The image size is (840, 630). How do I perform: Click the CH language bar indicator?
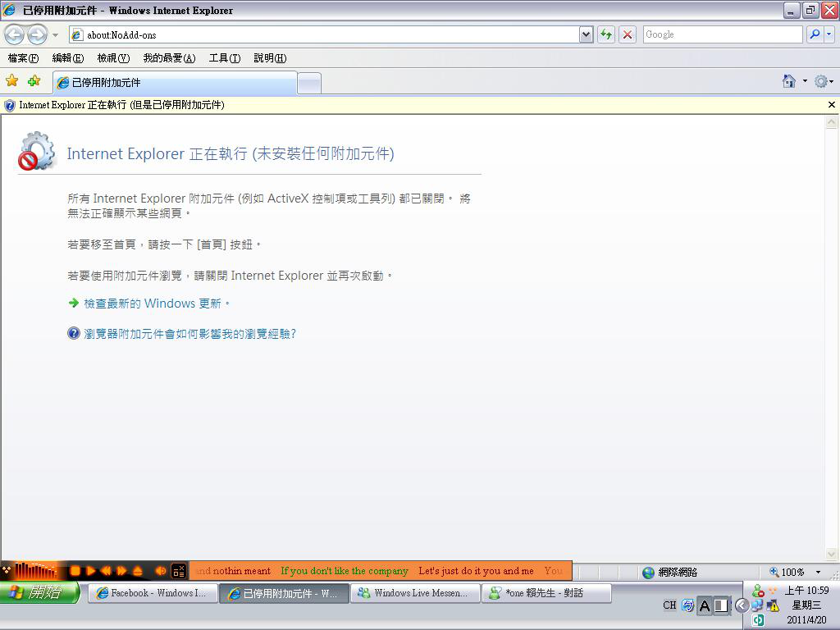(669, 605)
